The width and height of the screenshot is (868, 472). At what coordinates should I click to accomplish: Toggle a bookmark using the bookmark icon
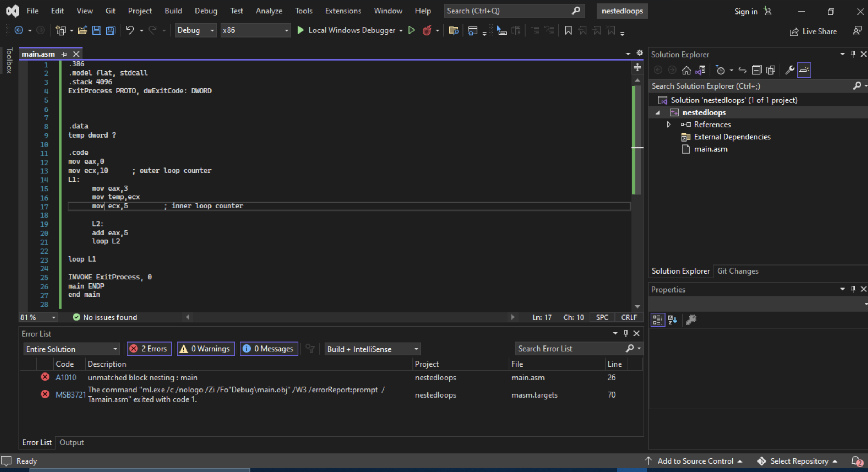[x=568, y=31]
